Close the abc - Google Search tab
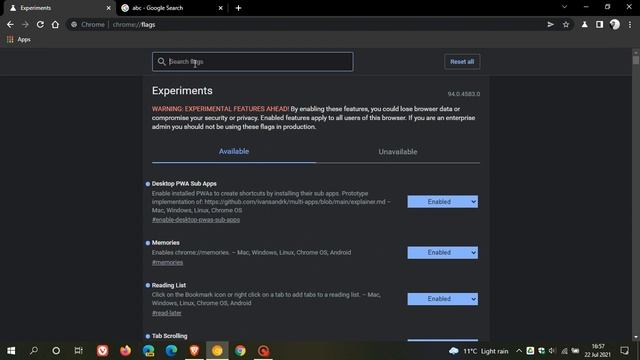The height and width of the screenshot is (360, 640). tap(220, 8)
